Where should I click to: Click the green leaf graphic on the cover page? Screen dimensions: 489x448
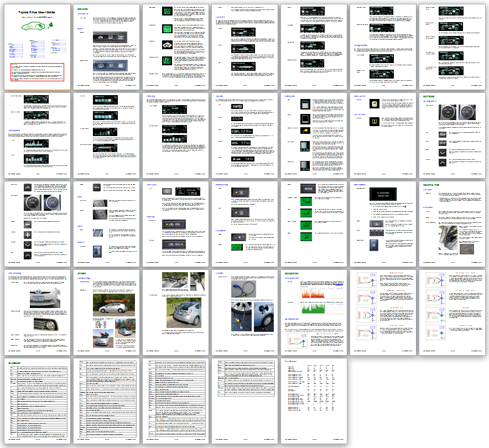51,24
